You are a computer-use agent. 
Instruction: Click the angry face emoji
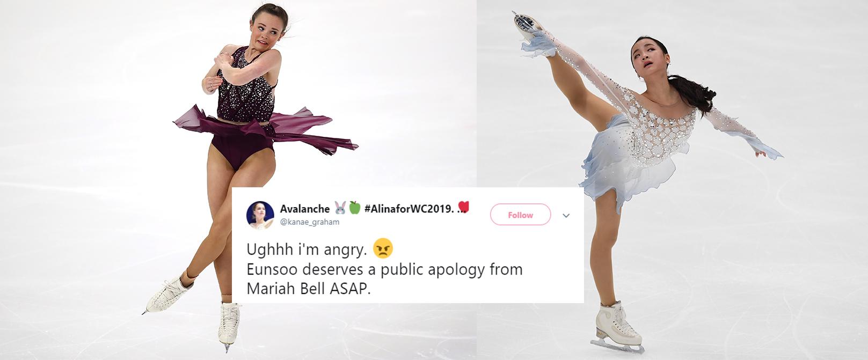pyautogui.click(x=383, y=248)
